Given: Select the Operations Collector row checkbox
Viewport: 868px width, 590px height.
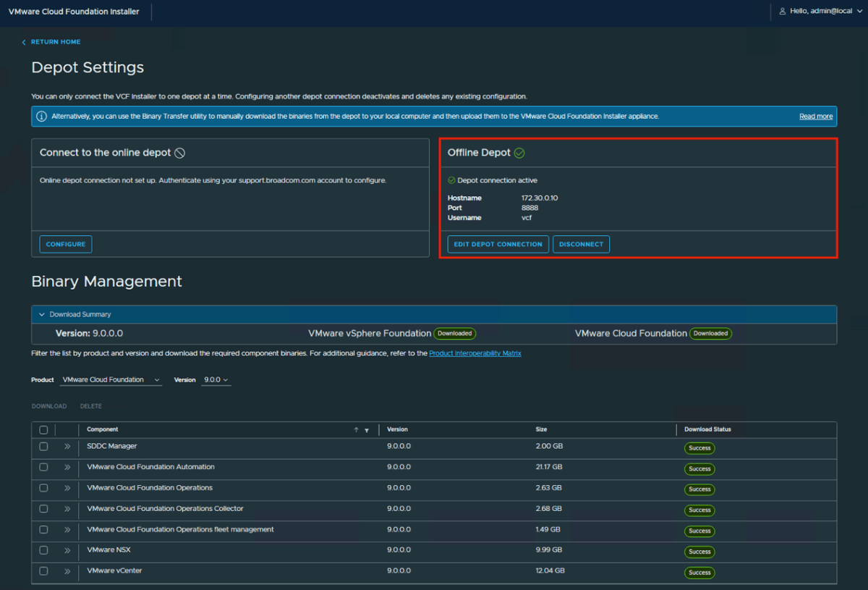Looking at the screenshot, I should 43,509.
